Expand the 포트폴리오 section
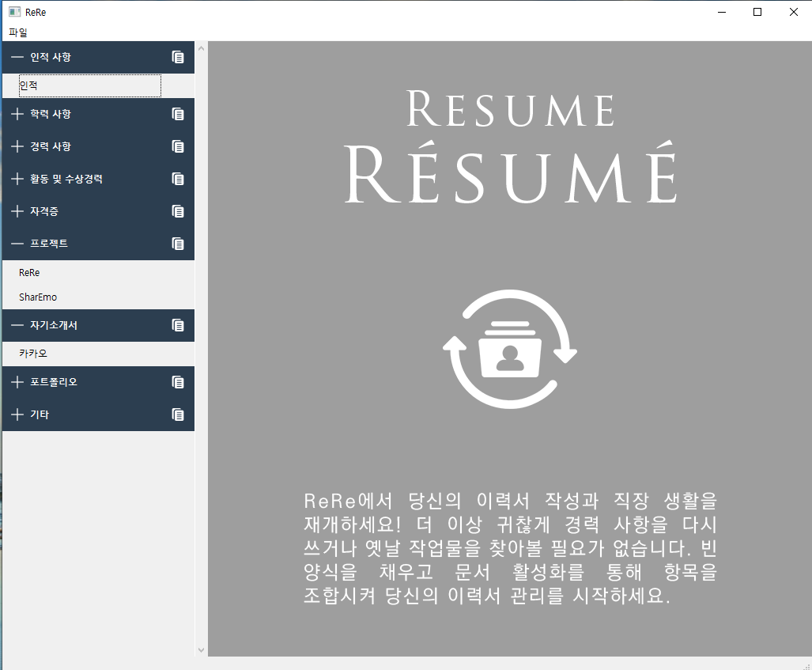812x670 pixels. 17,382
